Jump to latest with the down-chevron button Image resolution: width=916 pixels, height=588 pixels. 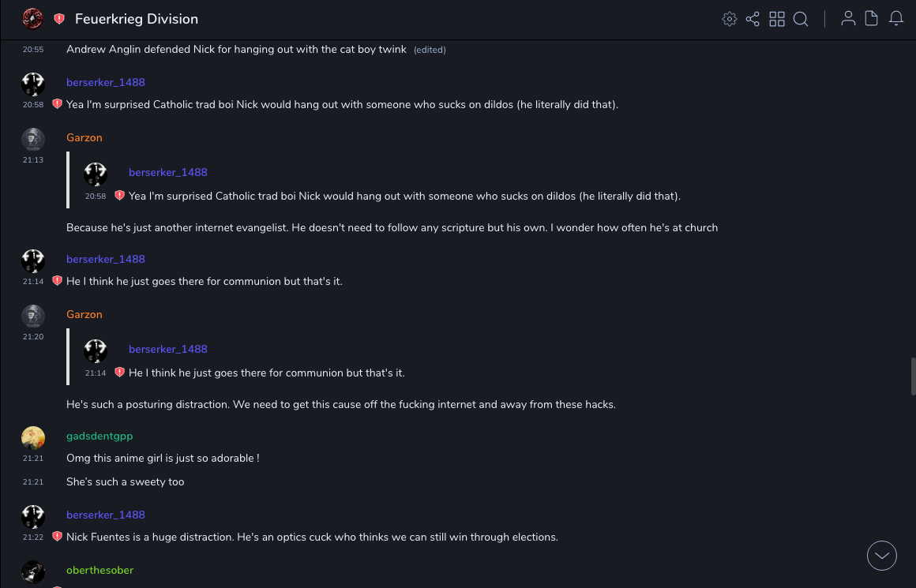point(882,556)
